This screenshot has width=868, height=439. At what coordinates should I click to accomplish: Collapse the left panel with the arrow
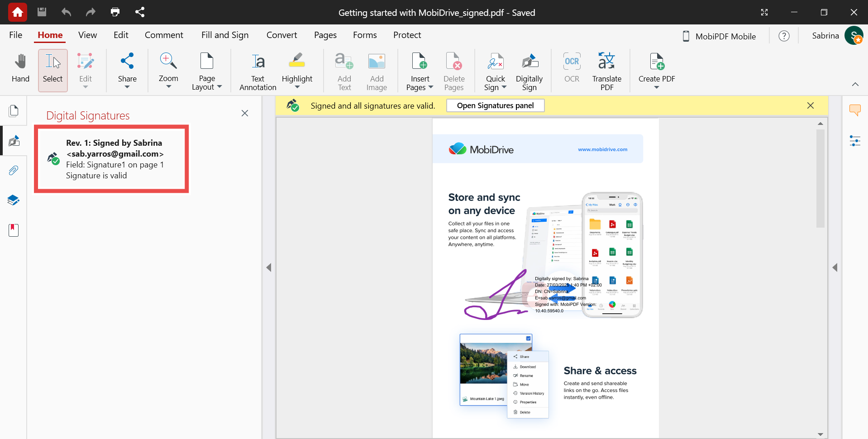pyautogui.click(x=269, y=267)
